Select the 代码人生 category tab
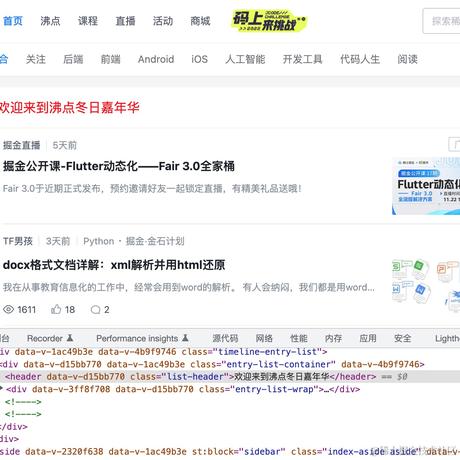This screenshot has width=460, height=460. click(360, 59)
